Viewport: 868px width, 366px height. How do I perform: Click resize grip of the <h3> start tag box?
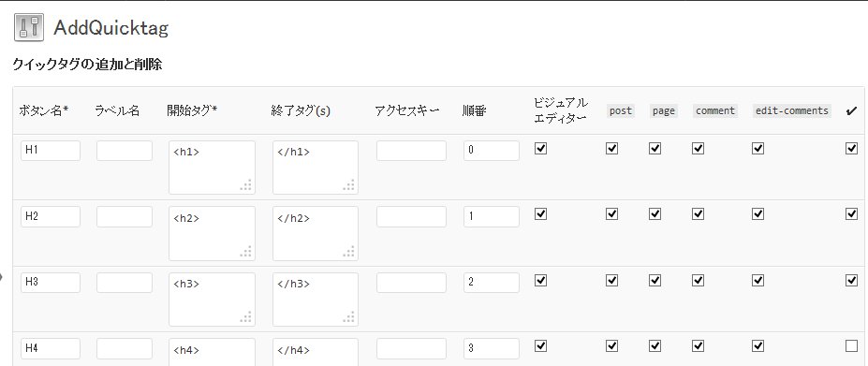pyautogui.click(x=245, y=317)
